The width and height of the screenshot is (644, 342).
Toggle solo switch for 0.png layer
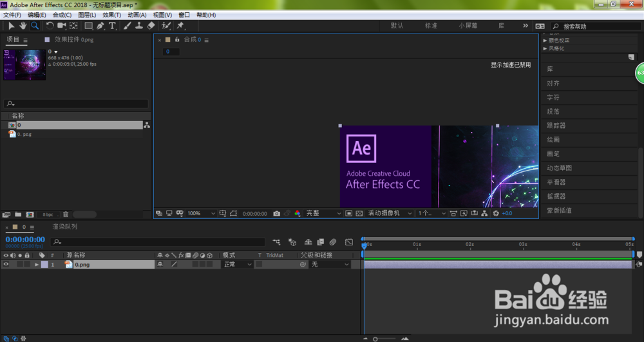coord(20,265)
